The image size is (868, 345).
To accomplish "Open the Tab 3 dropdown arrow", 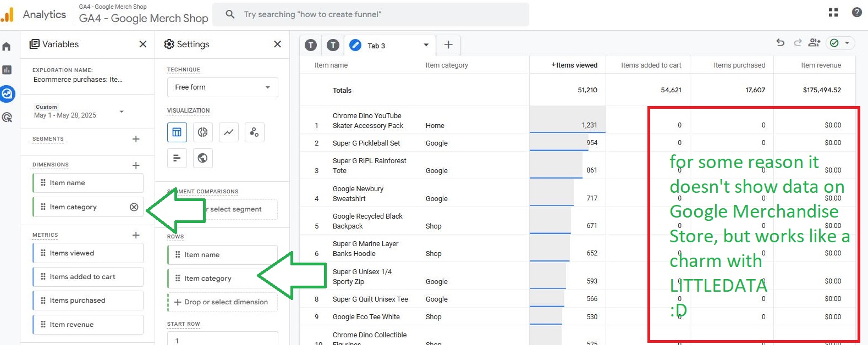I will 426,45.
